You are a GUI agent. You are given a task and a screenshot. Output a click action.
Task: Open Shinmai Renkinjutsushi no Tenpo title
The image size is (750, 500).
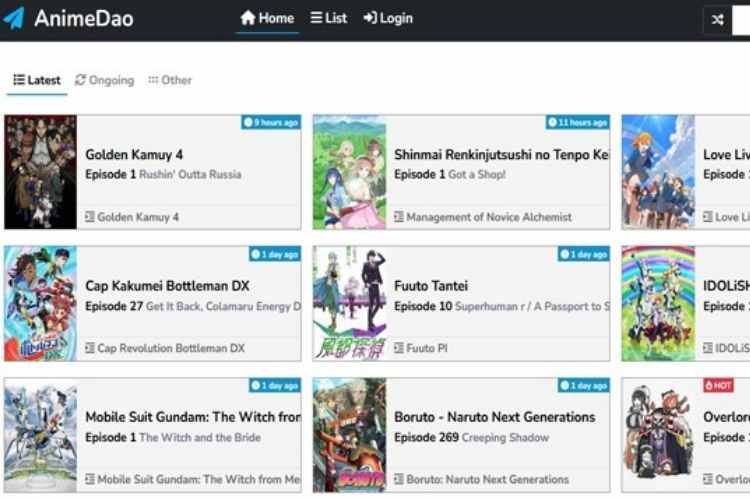[501, 155]
